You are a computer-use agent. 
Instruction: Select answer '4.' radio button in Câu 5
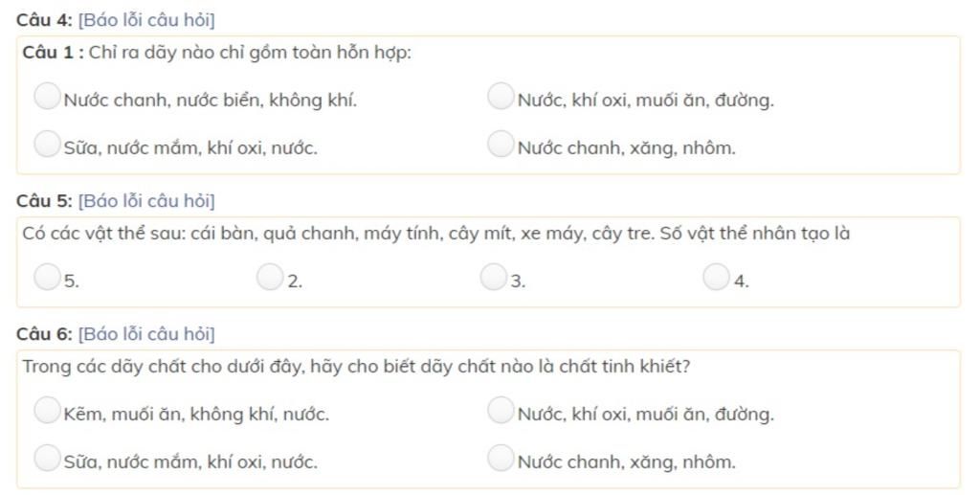716,278
